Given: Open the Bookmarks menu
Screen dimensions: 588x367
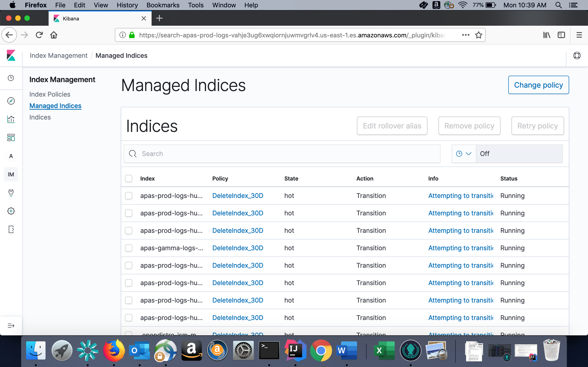Looking at the screenshot, I should coord(163,5).
